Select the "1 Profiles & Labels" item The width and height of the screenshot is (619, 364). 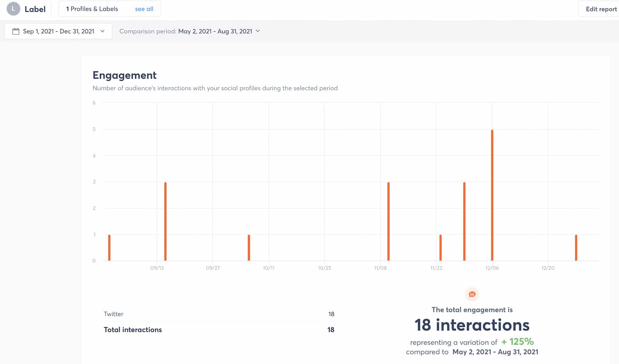91,9
